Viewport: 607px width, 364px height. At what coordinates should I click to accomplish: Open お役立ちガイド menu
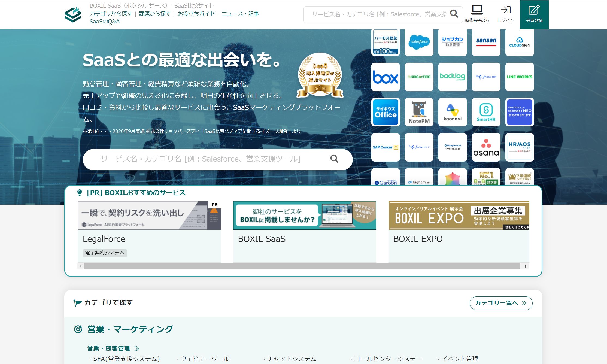coord(196,14)
